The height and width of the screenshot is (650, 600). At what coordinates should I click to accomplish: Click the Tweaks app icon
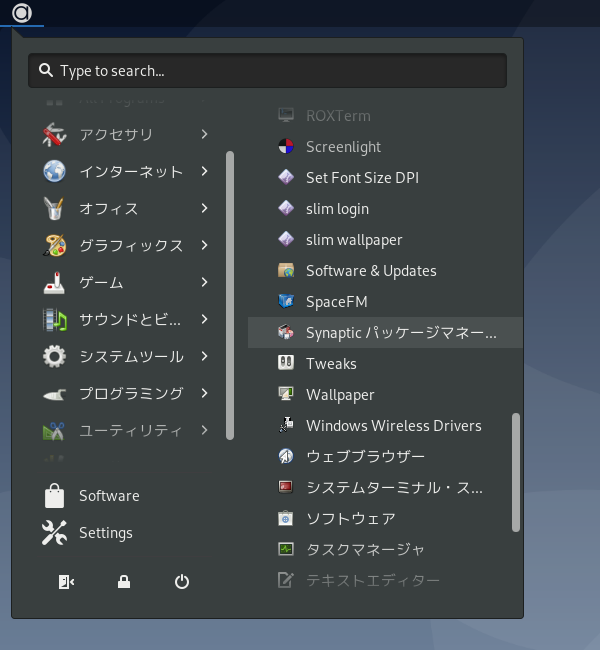286,363
